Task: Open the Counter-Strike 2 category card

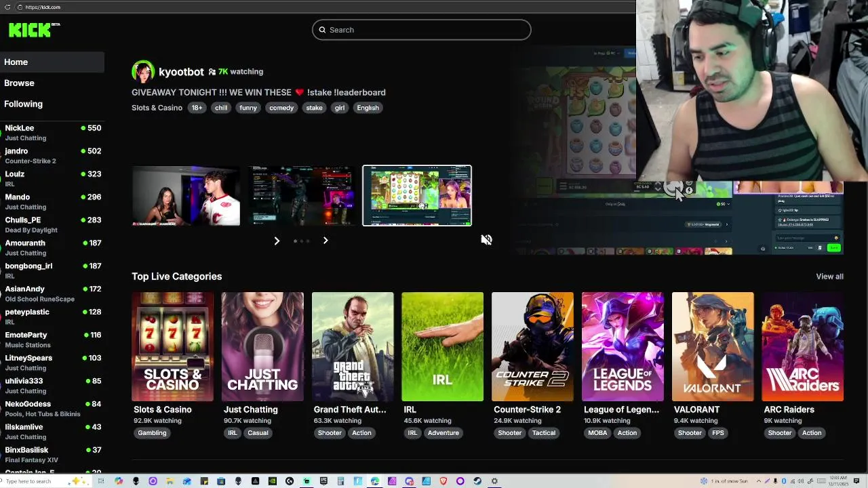Action: pos(532,346)
